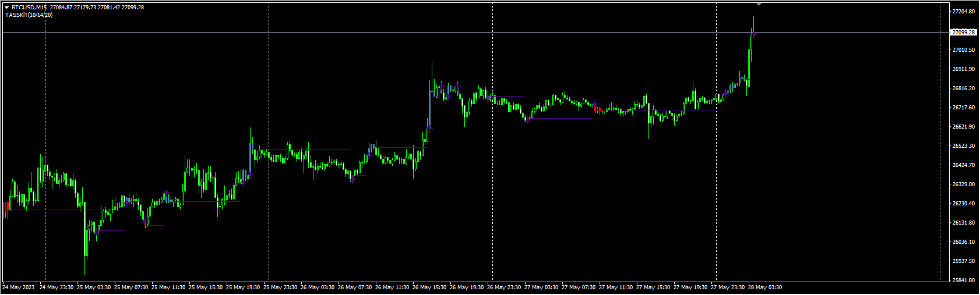Image resolution: width=980 pixels, height=295 pixels.
Task: Click the 25 May 03:30 time label
Action: [x=94, y=287]
